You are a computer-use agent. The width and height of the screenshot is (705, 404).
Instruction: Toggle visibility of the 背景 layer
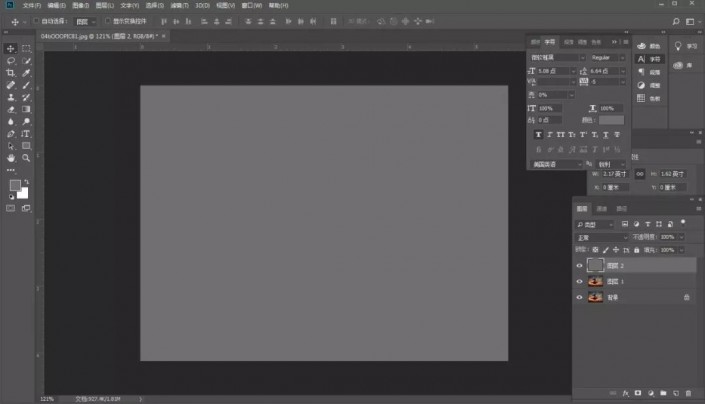[x=579, y=297]
